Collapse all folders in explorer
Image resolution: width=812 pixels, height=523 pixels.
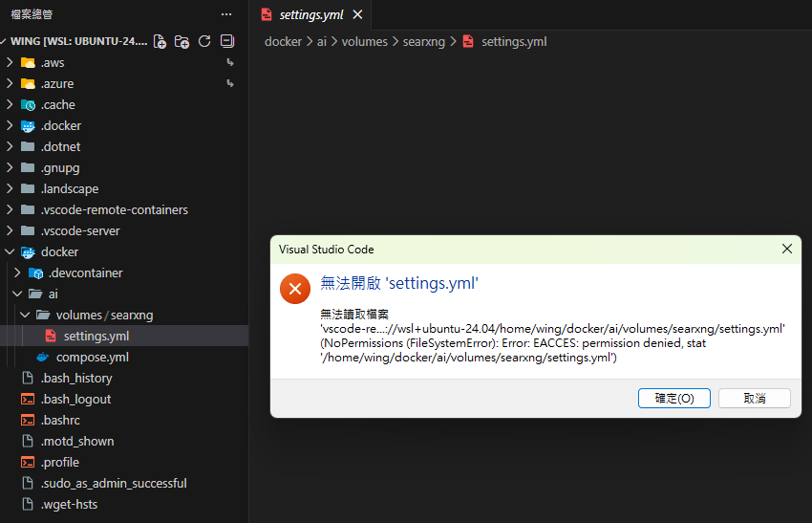pyautogui.click(x=226, y=42)
